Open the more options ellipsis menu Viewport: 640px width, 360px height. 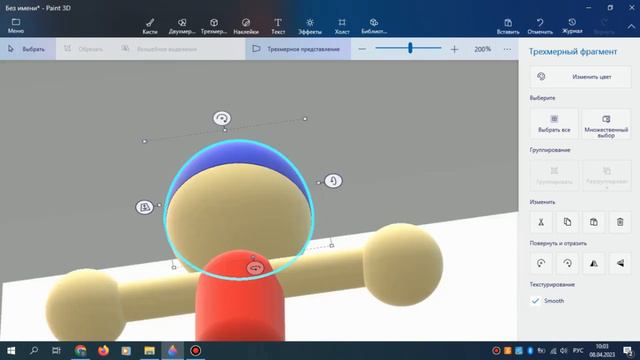pos(507,49)
